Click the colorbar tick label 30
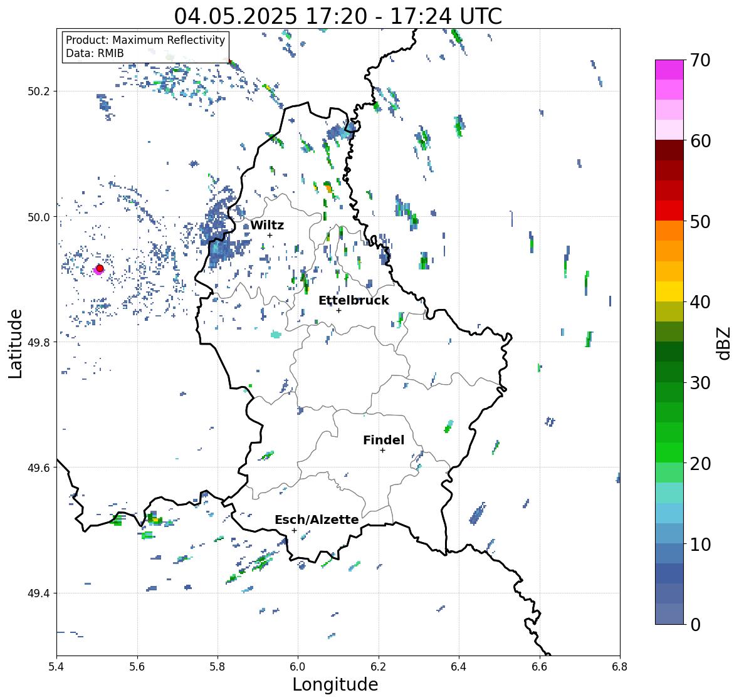739x700 pixels. (x=700, y=383)
